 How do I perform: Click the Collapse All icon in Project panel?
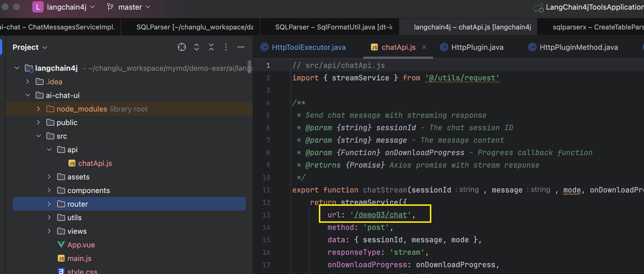click(x=211, y=47)
